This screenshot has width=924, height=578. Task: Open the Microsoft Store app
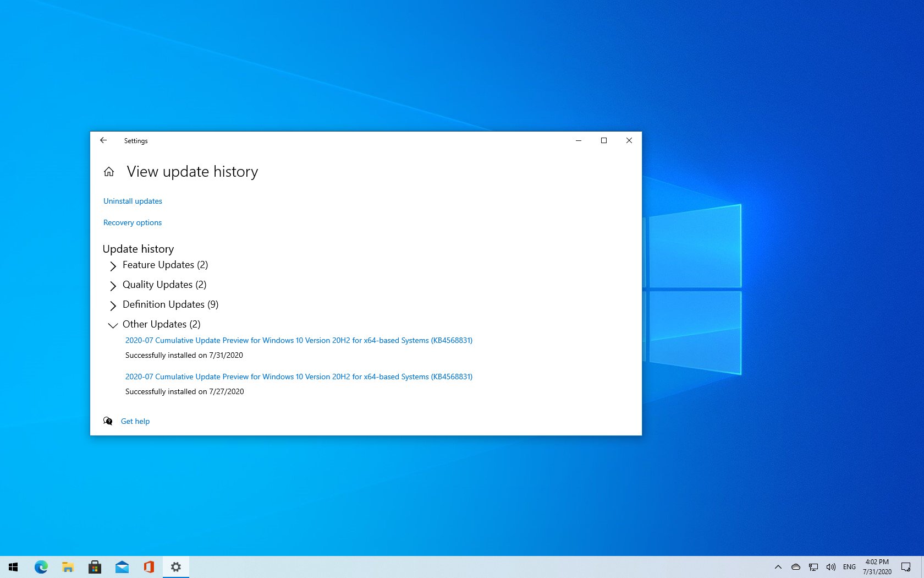pyautogui.click(x=95, y=567)
